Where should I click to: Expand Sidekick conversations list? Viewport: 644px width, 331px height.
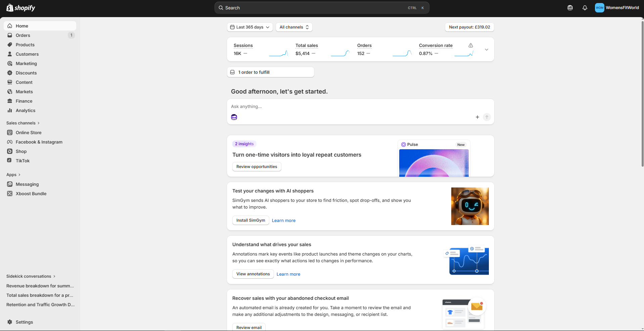point(31,276)
